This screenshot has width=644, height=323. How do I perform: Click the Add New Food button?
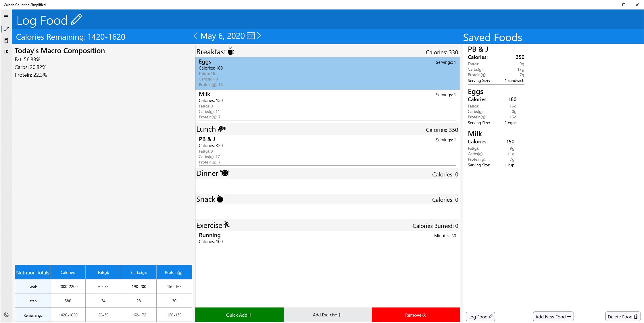(553, 317)
